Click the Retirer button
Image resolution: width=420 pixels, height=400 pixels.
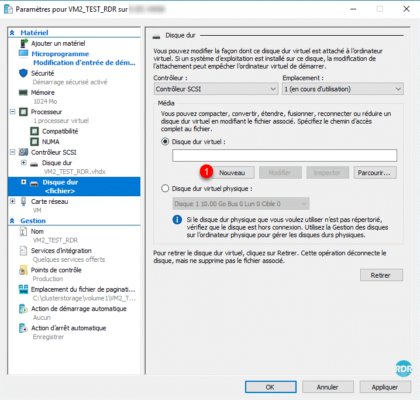[x=381, y=275]
